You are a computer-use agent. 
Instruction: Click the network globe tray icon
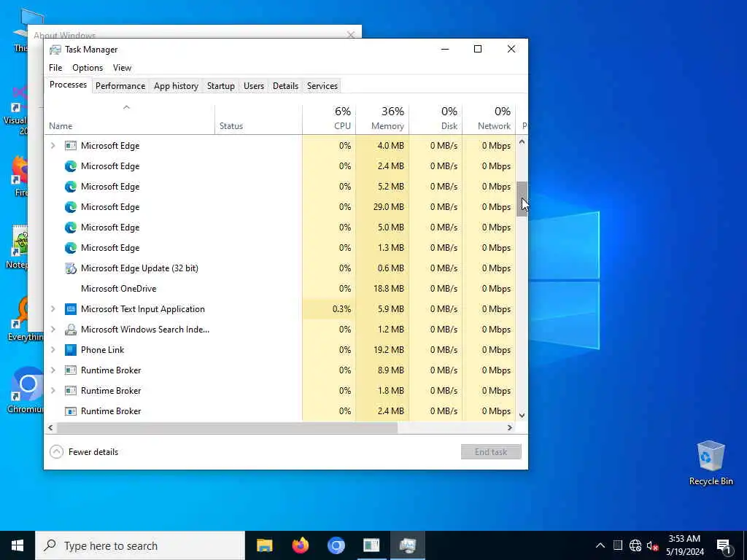635,545
